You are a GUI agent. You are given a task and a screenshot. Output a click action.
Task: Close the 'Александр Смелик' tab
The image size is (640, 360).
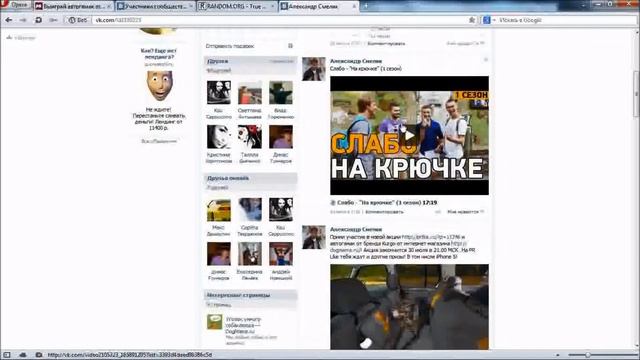[x=354, y=7]
